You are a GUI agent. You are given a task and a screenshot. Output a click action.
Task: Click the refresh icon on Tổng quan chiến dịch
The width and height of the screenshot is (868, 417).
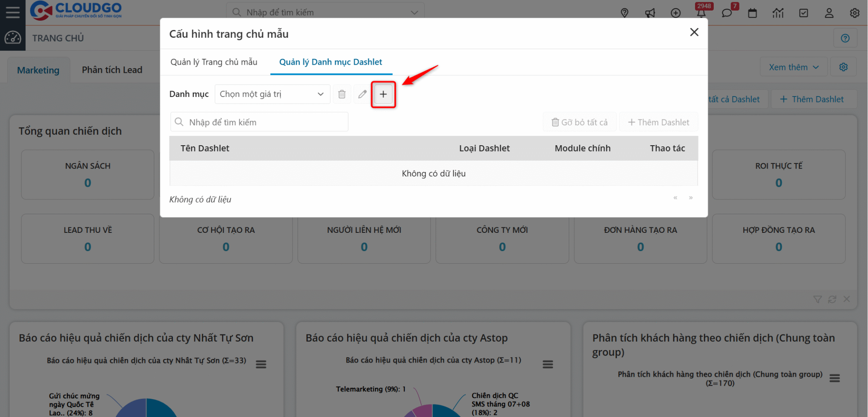click(832, 299)
